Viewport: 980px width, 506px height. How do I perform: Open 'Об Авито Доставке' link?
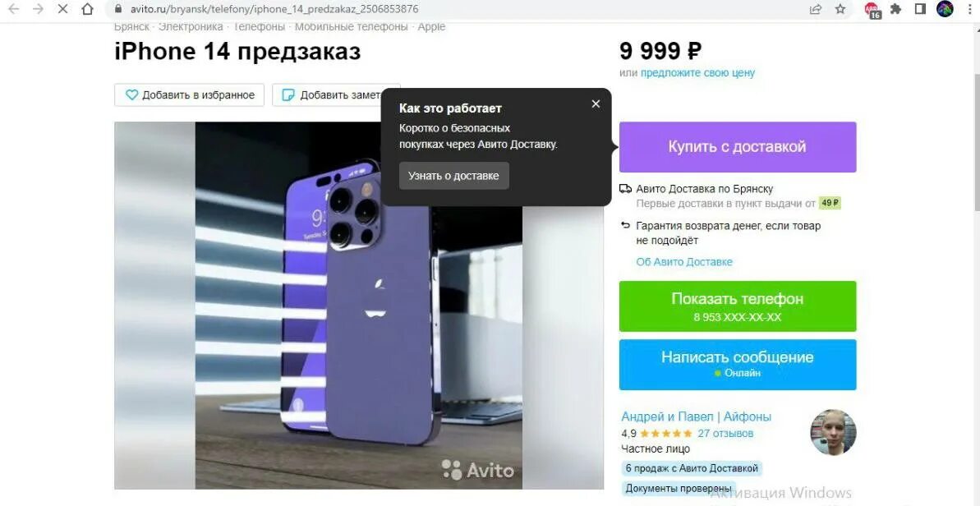pos(684,262)
